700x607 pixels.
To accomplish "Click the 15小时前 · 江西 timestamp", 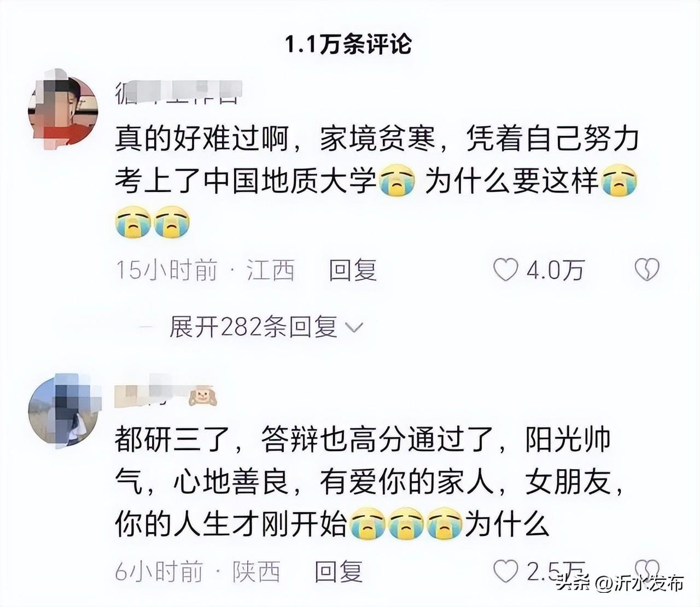I will 205,271.
